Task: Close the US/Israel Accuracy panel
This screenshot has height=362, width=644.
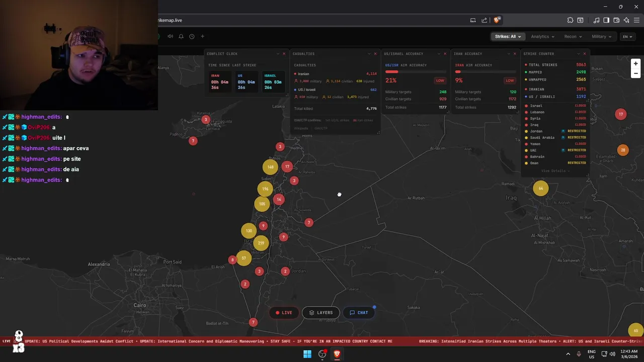Action: coord(445,54)
